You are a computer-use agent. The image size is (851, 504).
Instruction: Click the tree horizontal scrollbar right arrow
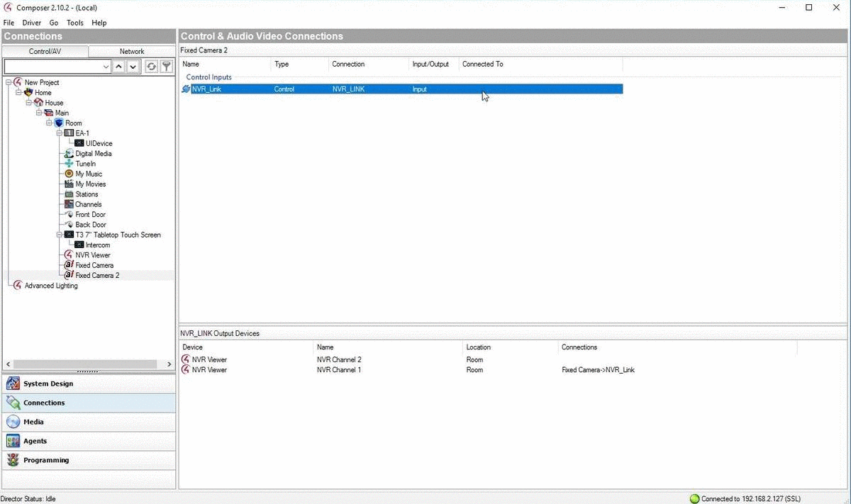(169, 364)
